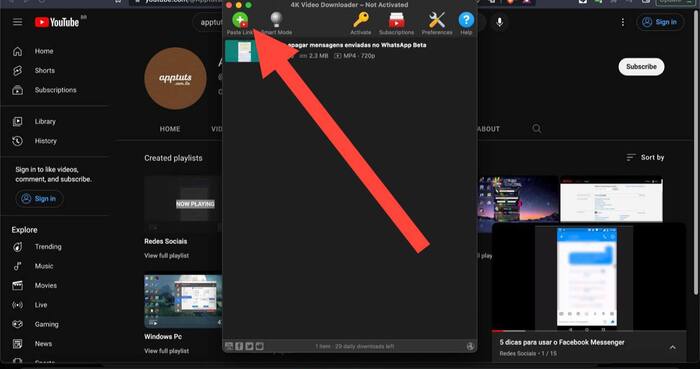Select the WhatsApp Beta download item title
Screen dimensions: 700x369
coord(356,45)
